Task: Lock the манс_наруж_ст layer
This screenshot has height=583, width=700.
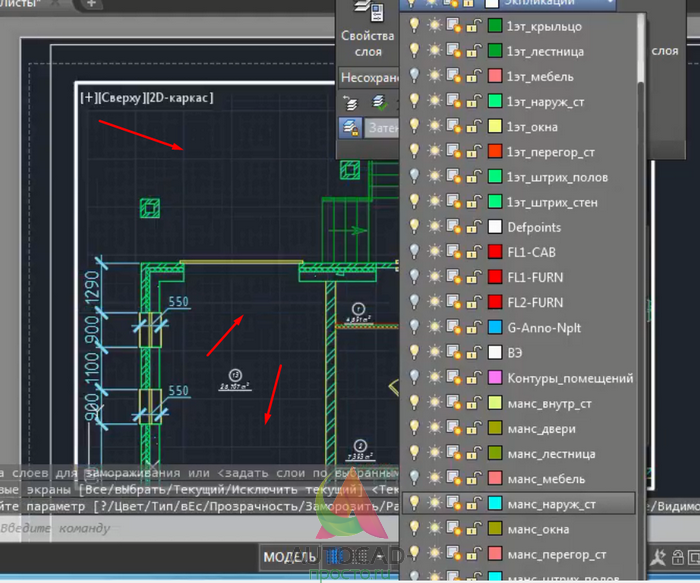Action: 474,504
